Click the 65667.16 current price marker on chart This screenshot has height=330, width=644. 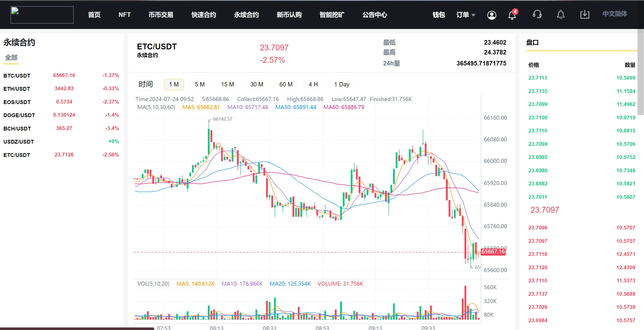(493, 252)
